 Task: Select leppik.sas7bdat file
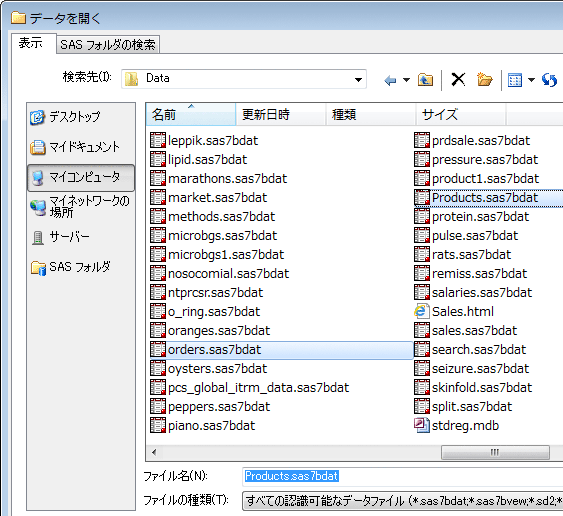[x=204, y=140]
